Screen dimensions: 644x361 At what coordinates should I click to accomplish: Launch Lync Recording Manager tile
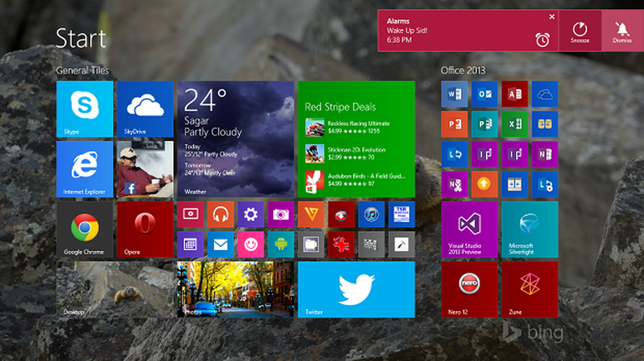pos(545,184)
